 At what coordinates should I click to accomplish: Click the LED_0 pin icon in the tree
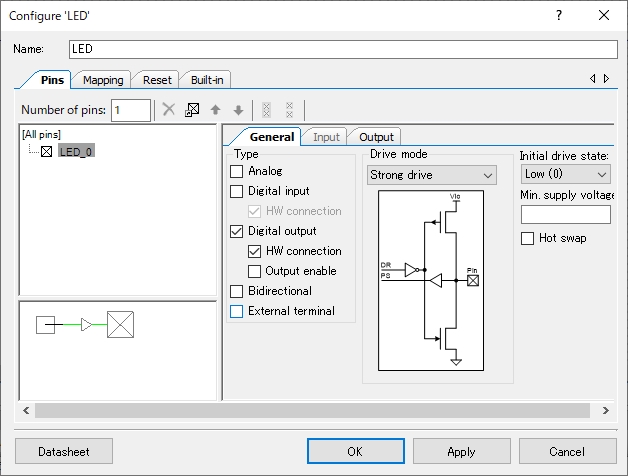click(x=46, y=152)
